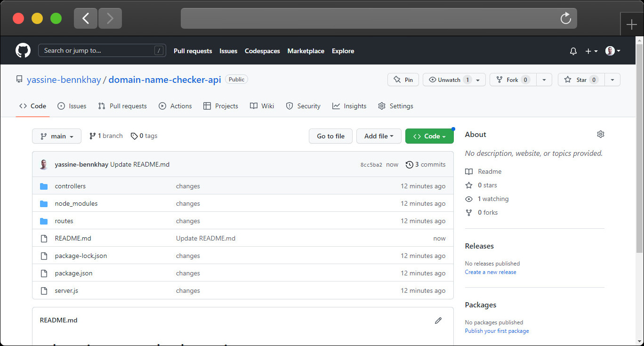Open the package-lock.json file
Image resolution: width=644 pixels, height=346 pixels.
tap(81, 256)
